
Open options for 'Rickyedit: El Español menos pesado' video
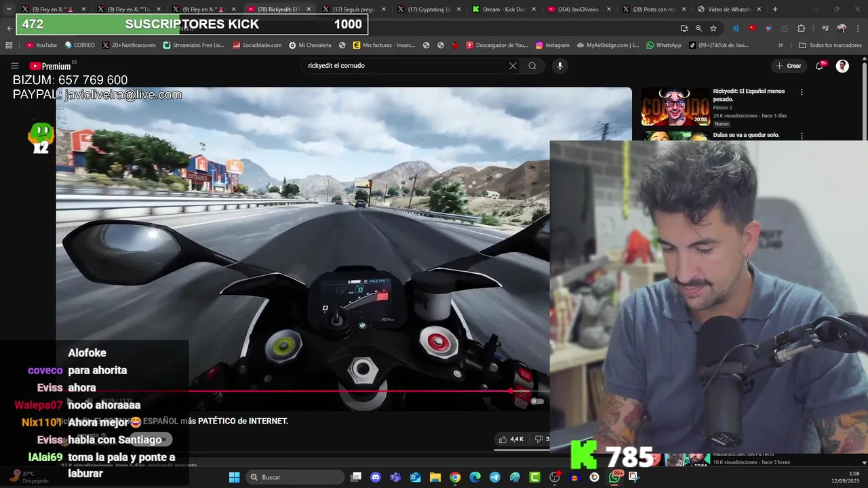point(802,92)
